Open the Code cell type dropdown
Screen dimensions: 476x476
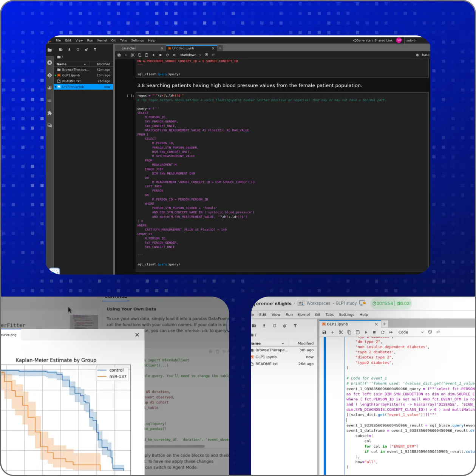pos(411,332)
